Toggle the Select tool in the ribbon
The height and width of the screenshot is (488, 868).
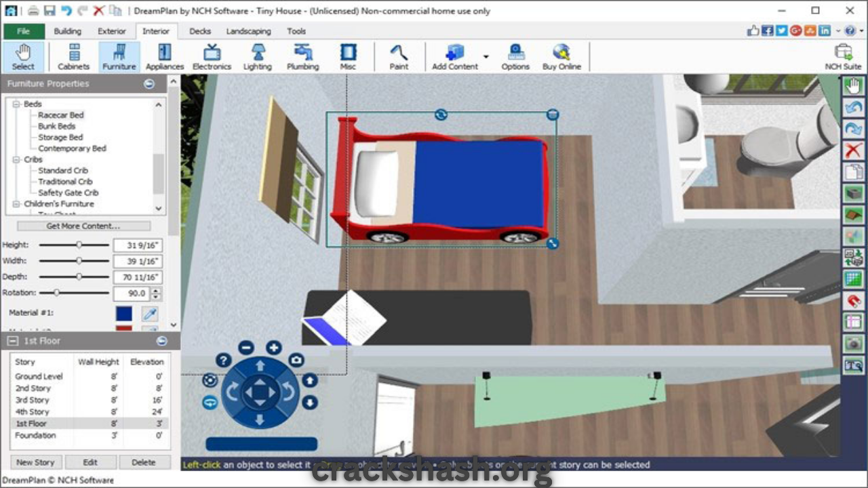(x=23, y=57)
